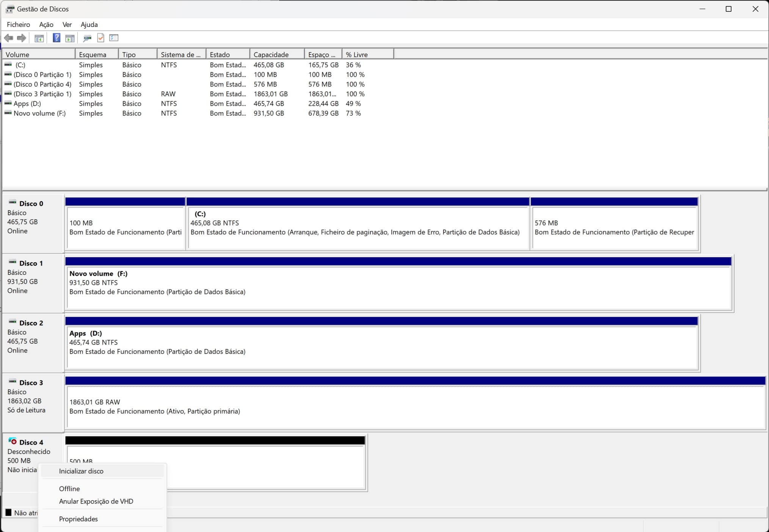Click the rescan disks connector icon
Viewport: 769px width, 532px height.
pyautogui.click(x=87, y=38)
